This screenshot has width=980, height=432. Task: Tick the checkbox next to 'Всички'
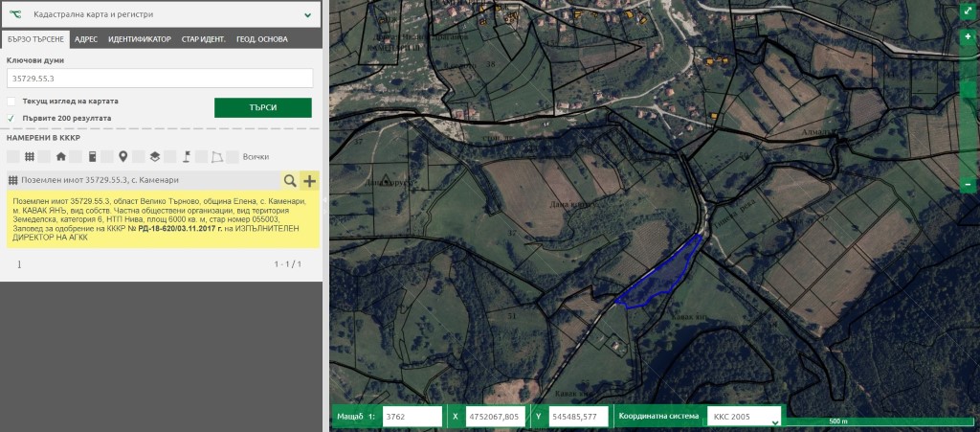[234, 156]
